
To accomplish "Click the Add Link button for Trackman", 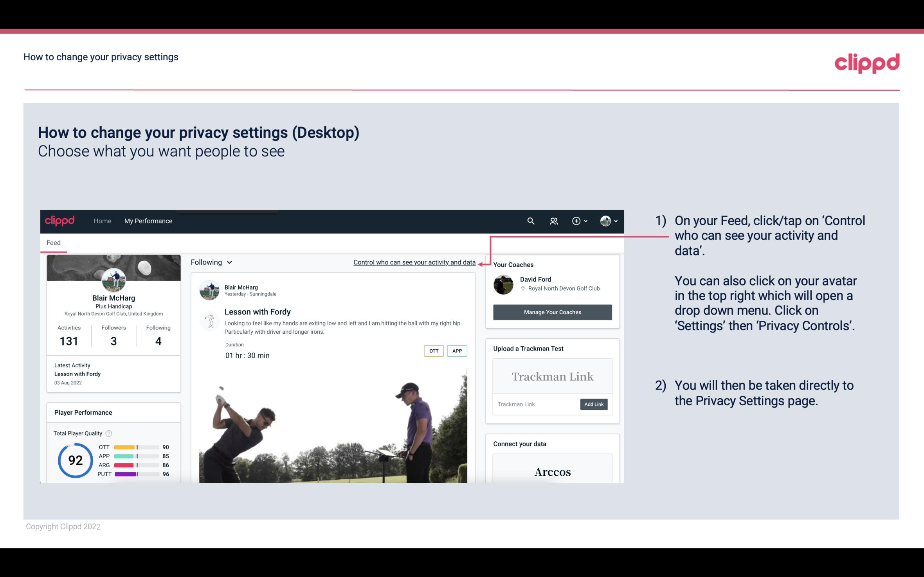I will 593,404.
